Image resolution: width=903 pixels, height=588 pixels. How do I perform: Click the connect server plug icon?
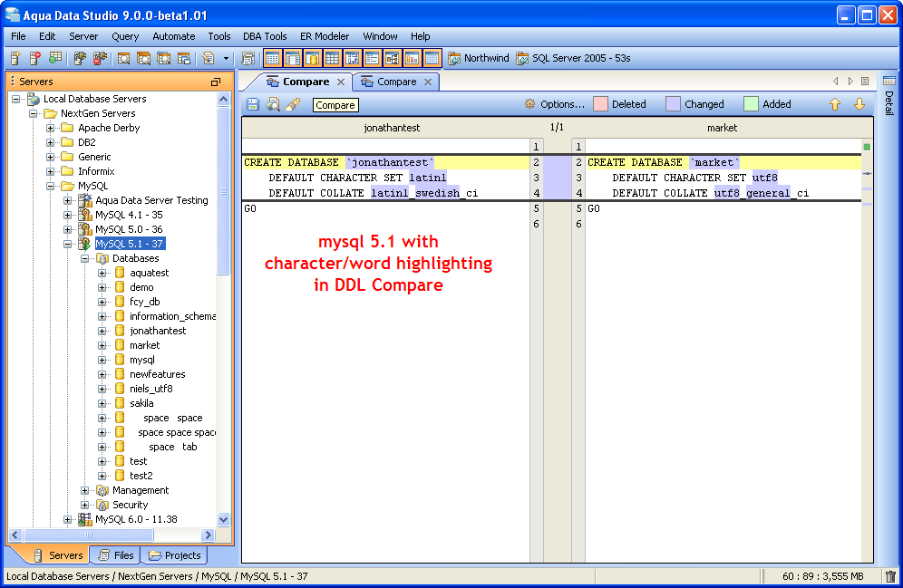point(80,58)
